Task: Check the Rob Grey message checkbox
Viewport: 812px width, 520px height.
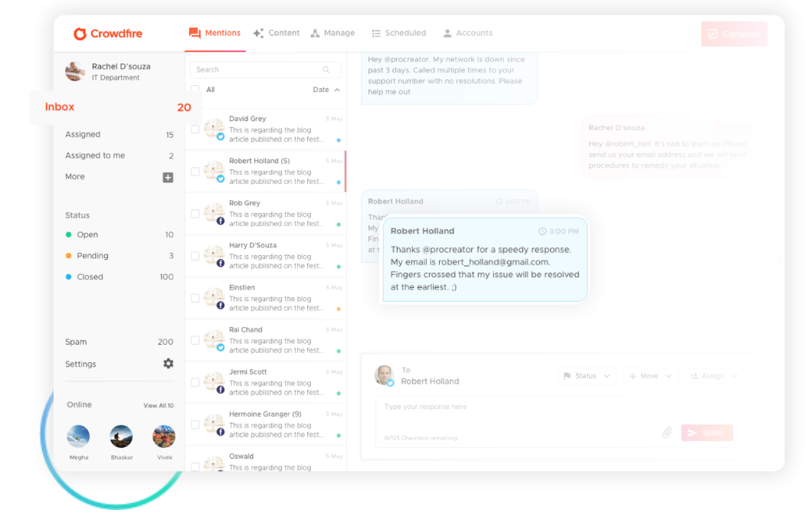Action: tap(195, 214)
